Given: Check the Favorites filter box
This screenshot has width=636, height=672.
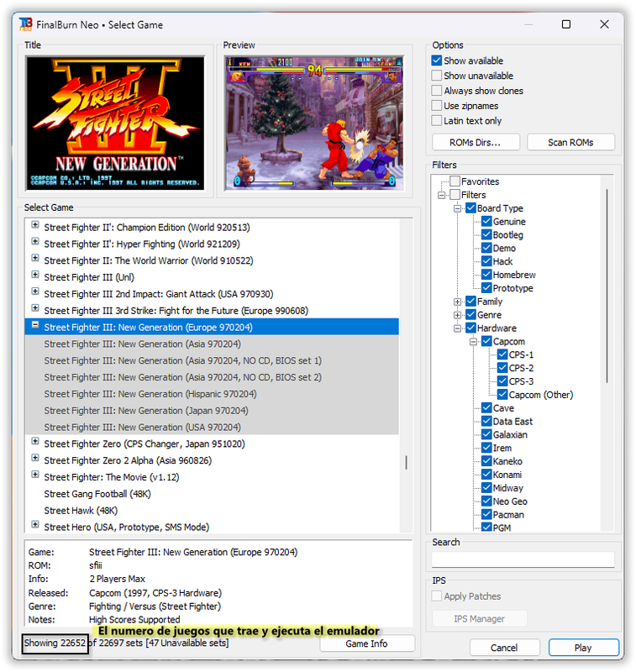Looking at the screenshot, I should (455, 181).
